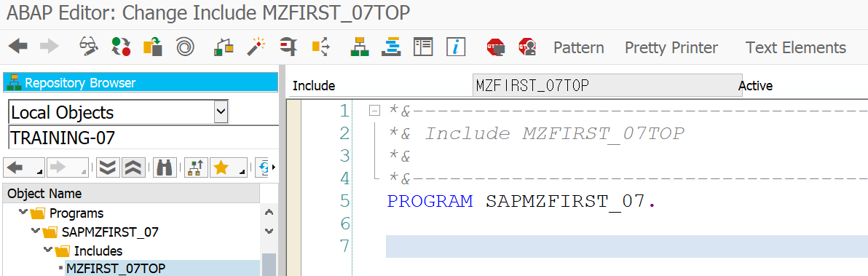Open the Display Navigation Window icon
868x276 pixels.
pos(391,47)
